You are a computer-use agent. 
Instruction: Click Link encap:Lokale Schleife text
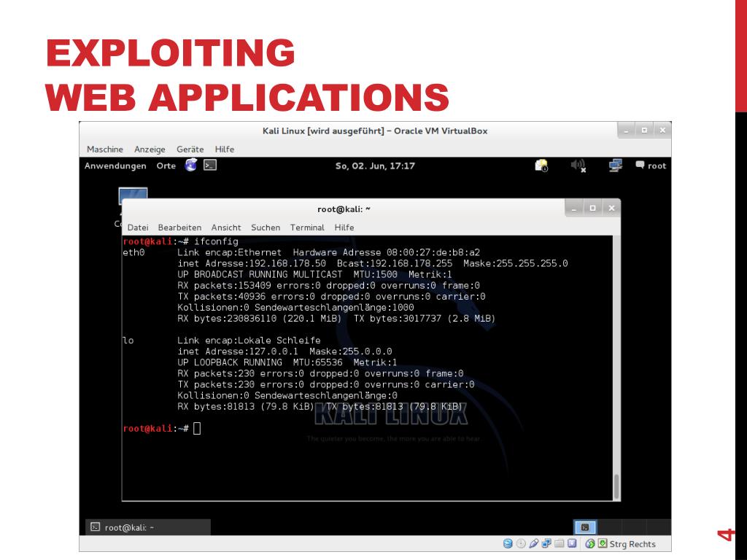[249, 341]
